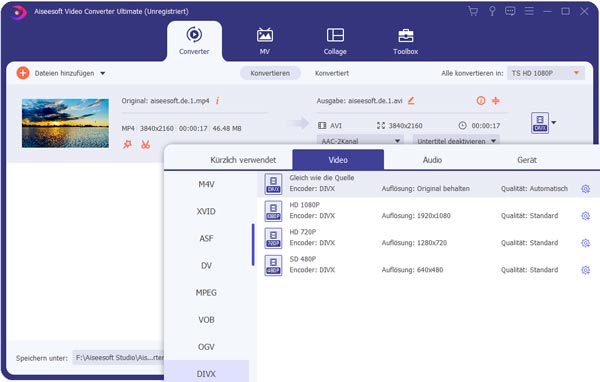Click the Gleich wie die Quelle DIVX icon
The height and width of the screenshot is (382, 600).
point(273,184)
